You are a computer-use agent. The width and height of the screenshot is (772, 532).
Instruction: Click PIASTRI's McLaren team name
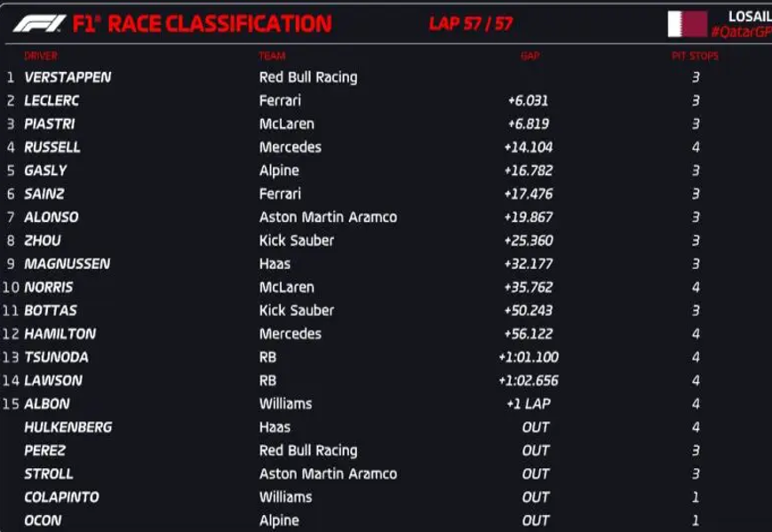[x=287, y=124]
